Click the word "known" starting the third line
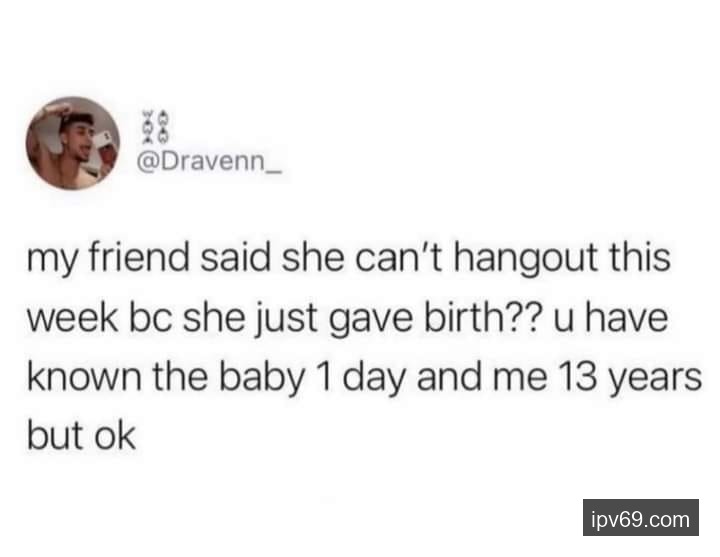 pos(84,377)
